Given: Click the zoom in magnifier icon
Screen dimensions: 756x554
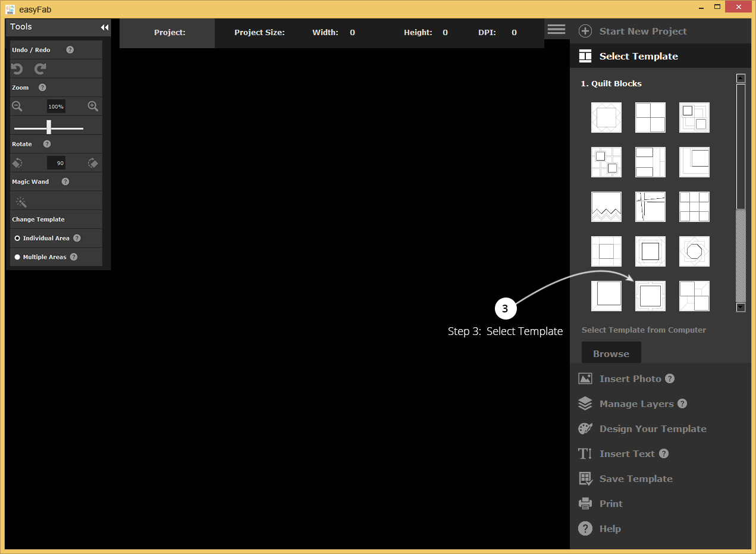Looking at the screenshot, I should tap(93, 107).
